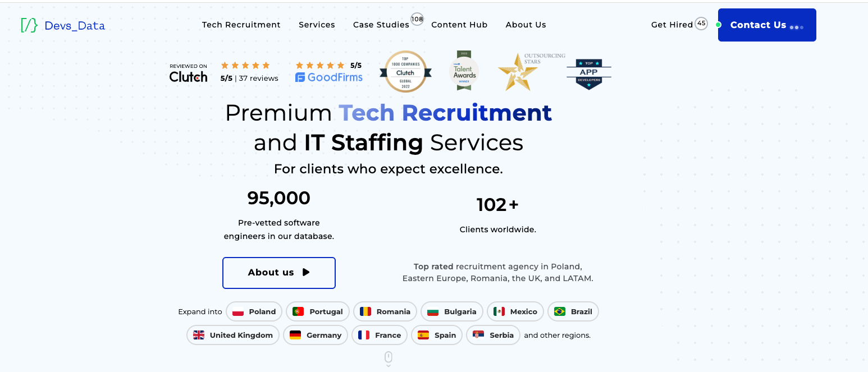Open the Tech Recruitment menu
The width and height of the screenshot is (868, 372).
(241, 25)
